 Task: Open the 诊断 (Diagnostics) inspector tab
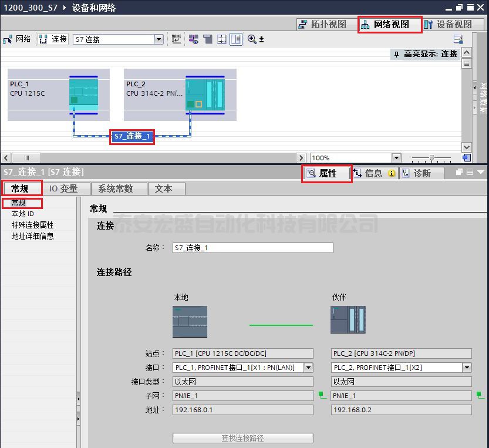click(x=421, y=173)
